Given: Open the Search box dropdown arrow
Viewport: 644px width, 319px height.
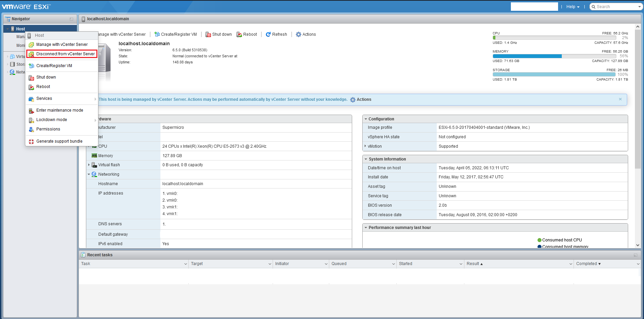Looking at the screenshot, I should point(639,7).
